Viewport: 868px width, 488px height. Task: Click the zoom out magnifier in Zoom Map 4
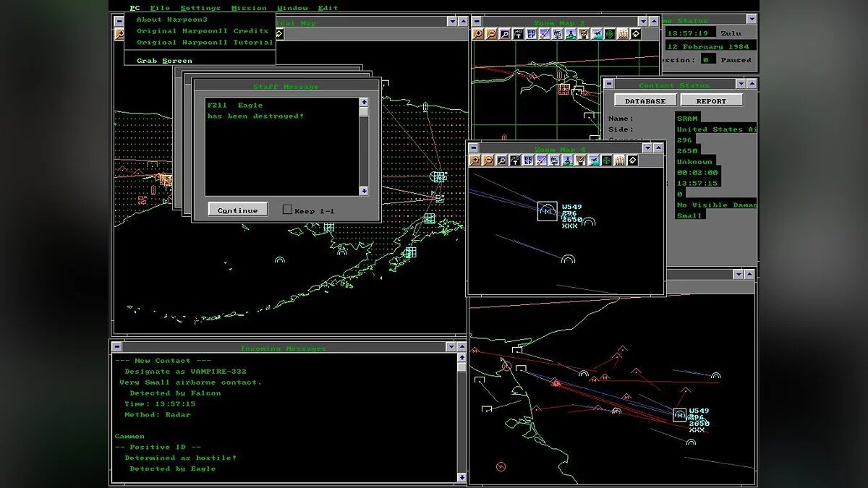click(x=488, y=160)
